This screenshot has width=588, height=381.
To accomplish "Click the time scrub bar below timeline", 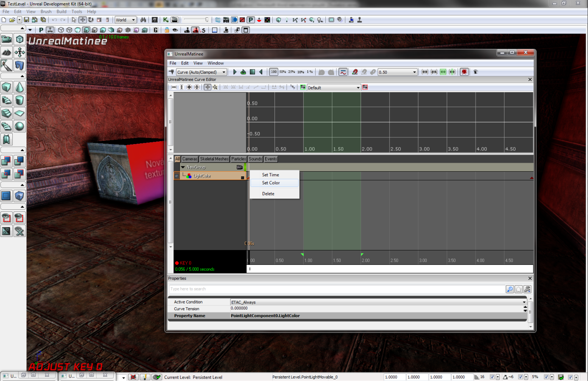I will (390, 269).
